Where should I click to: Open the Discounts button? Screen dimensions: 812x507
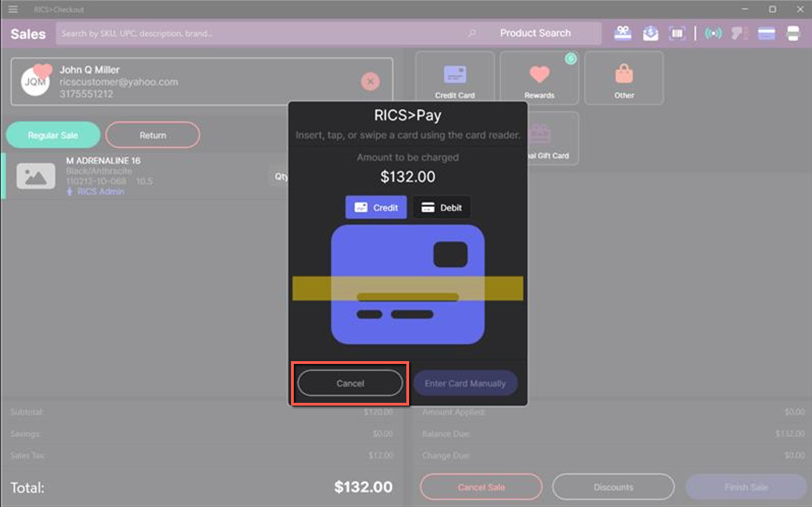pyautogui.click(x=613, y=488)
